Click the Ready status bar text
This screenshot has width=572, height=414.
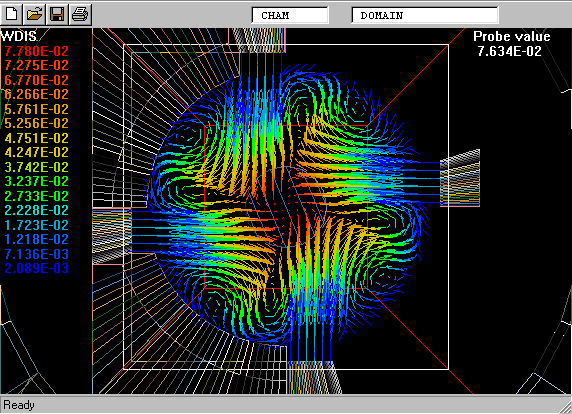pos(19,405)
